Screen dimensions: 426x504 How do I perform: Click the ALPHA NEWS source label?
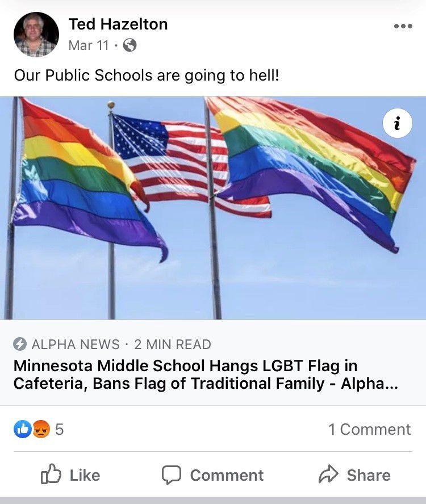coord(76,345)
